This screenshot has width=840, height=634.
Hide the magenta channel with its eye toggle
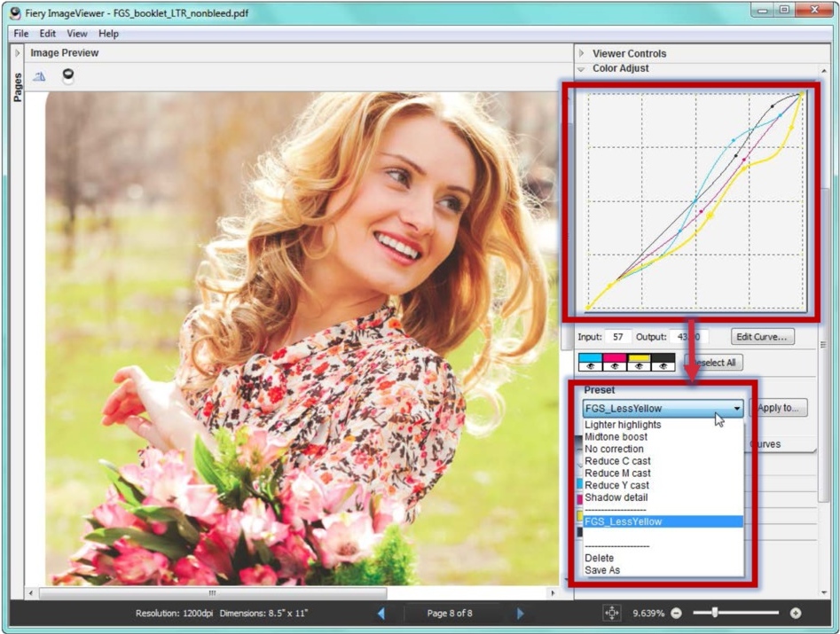tap(616, 365)
